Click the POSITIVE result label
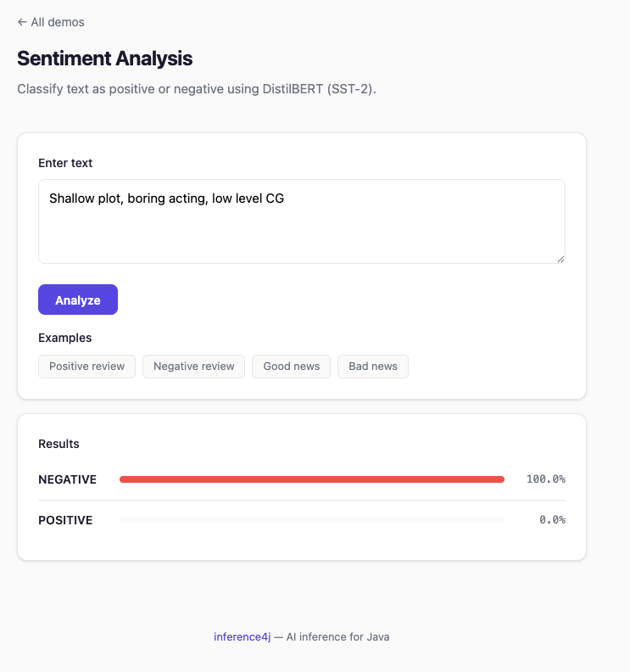 pos(65,520)
